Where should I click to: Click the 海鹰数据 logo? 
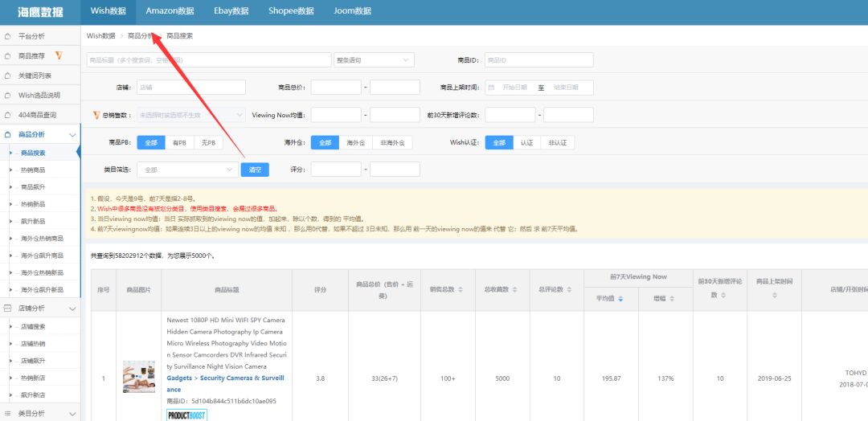[x=40, y=12]
